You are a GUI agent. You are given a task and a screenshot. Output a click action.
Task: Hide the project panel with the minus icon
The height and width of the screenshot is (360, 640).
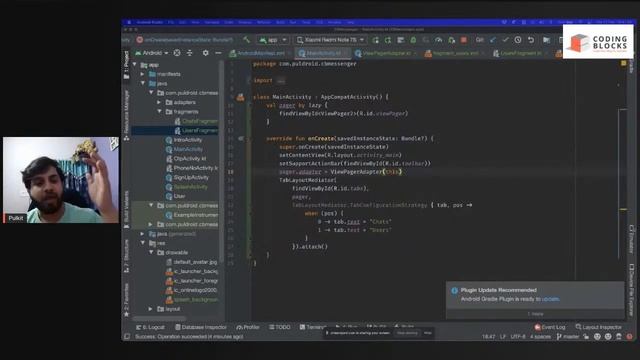point(218,53)
